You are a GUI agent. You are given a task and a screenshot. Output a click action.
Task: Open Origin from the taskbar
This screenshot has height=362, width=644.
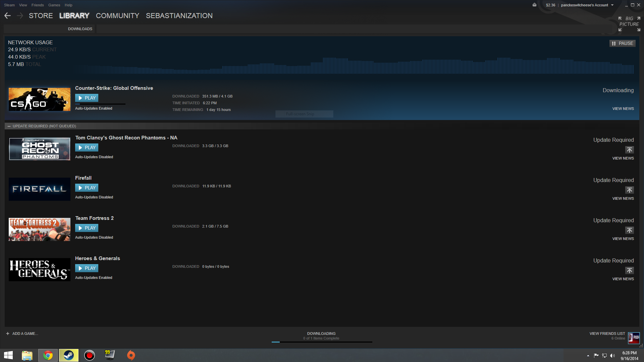[131, 355]
